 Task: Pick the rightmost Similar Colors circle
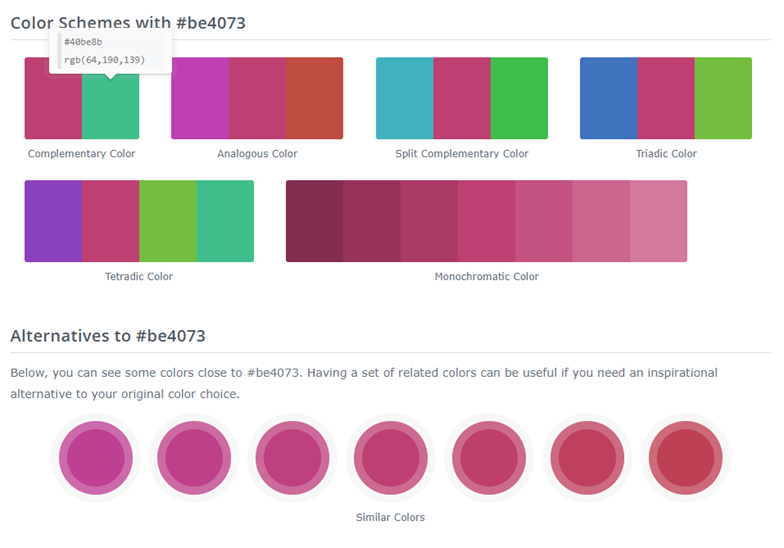pyautogui.click(x=685, y=458)
